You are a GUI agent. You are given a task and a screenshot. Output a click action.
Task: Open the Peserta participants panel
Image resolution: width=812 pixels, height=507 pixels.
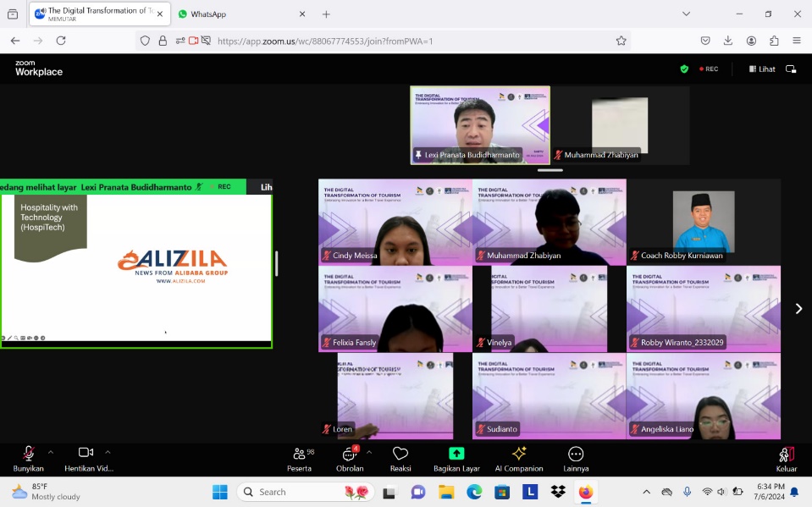pyautogui.click(x=299, y=459)
